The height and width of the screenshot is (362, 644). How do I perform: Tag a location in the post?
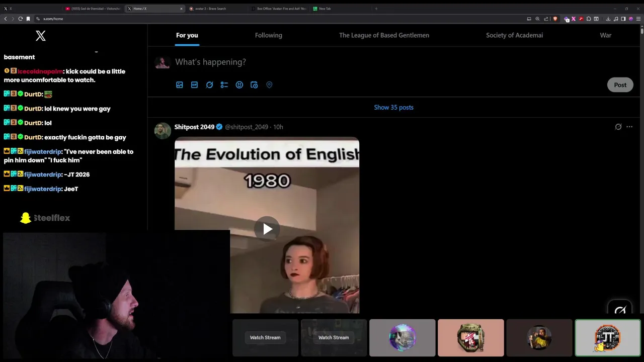pos(269,85)
